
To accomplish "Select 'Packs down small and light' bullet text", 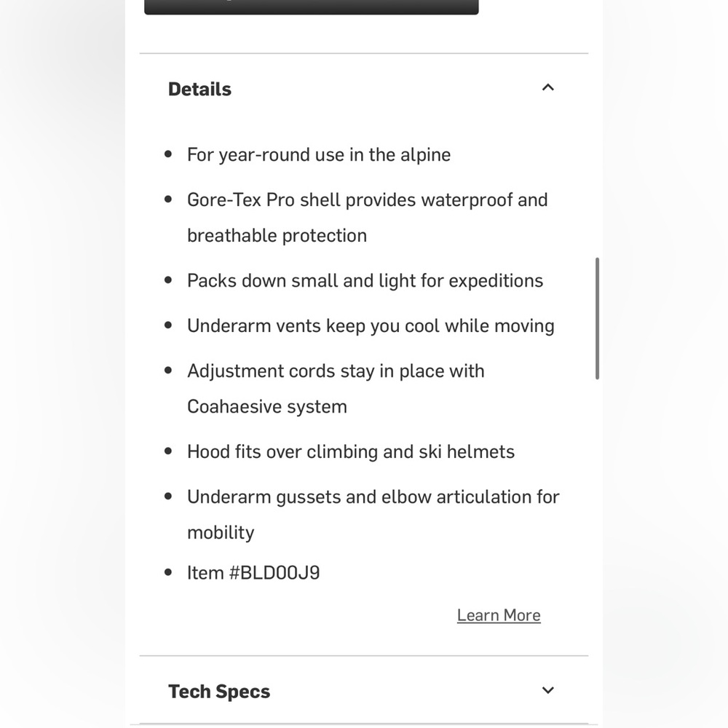I will click(365, 280).
